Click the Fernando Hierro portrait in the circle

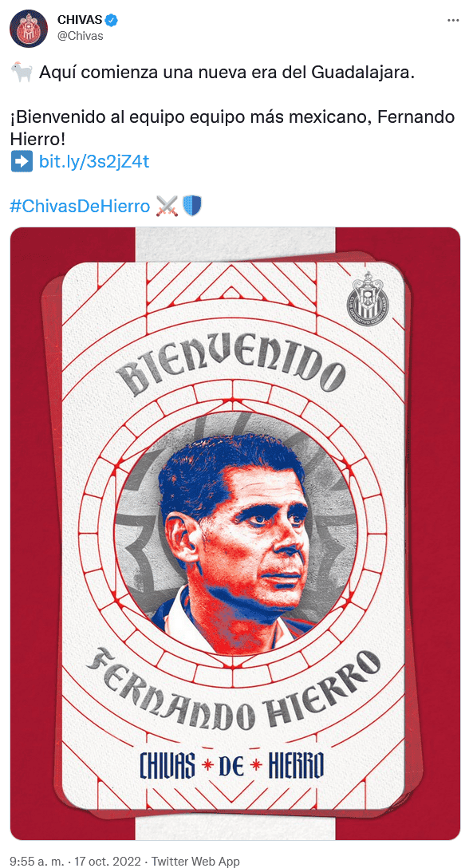pyautogui.click(x=235, y=533)
